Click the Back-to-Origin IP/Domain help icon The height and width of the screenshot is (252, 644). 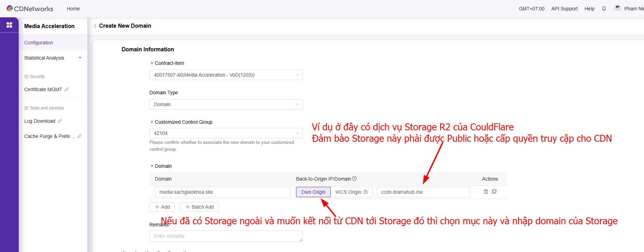tap(354, 179)
